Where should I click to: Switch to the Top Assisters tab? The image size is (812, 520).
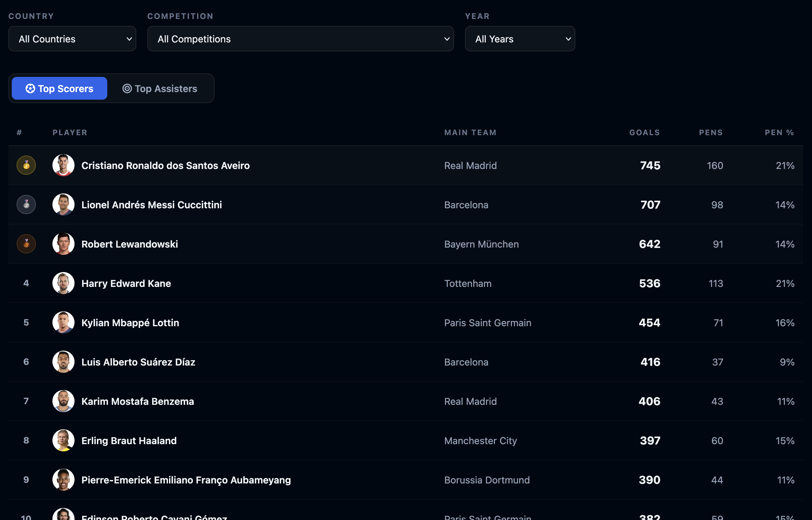(x=160, y=88)
